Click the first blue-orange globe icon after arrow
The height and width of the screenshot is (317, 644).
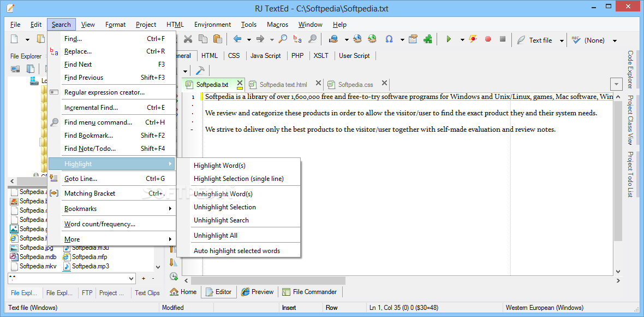pyautogui.click(x=357, y=39)
